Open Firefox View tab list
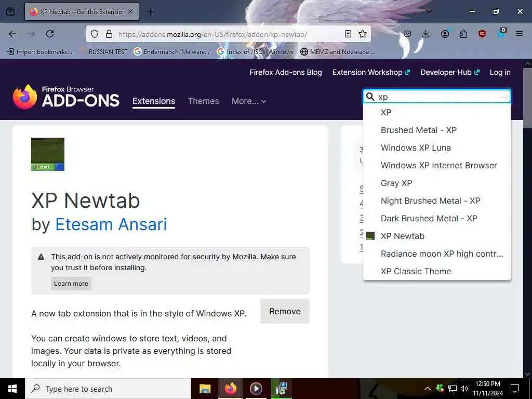This screenshot has height=399, width=532. 10,12
